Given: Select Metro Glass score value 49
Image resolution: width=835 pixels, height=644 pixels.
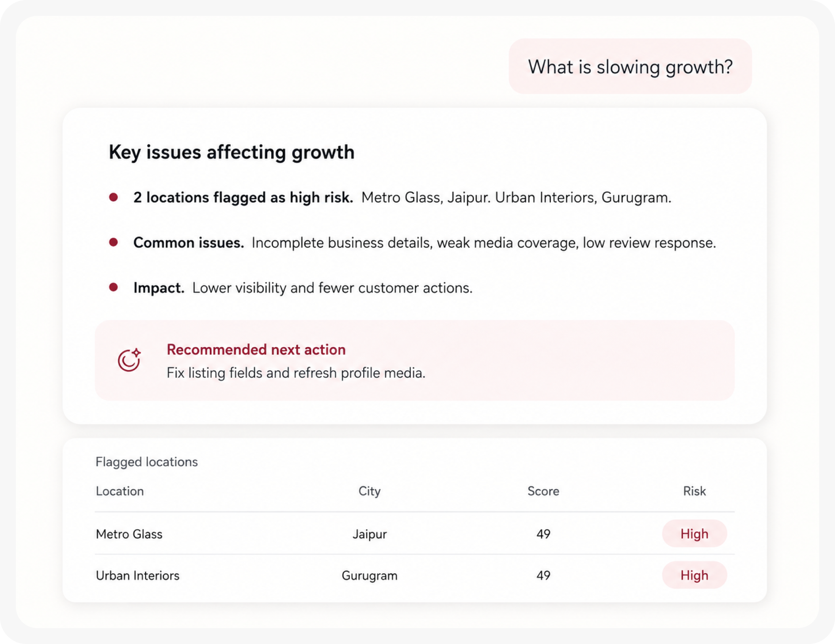Looking at the screenshot, I should [543, 534].
